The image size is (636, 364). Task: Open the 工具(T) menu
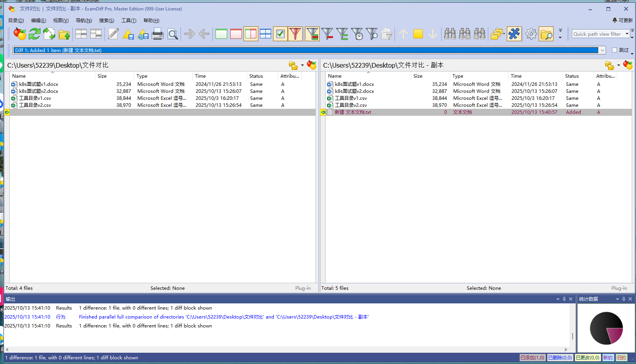129,21
